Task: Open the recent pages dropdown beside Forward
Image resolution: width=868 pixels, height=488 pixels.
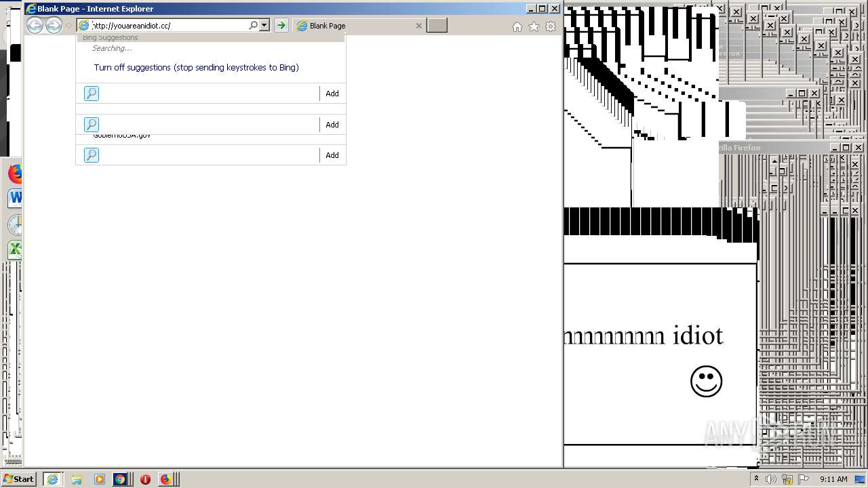Action: click(68, 26)
